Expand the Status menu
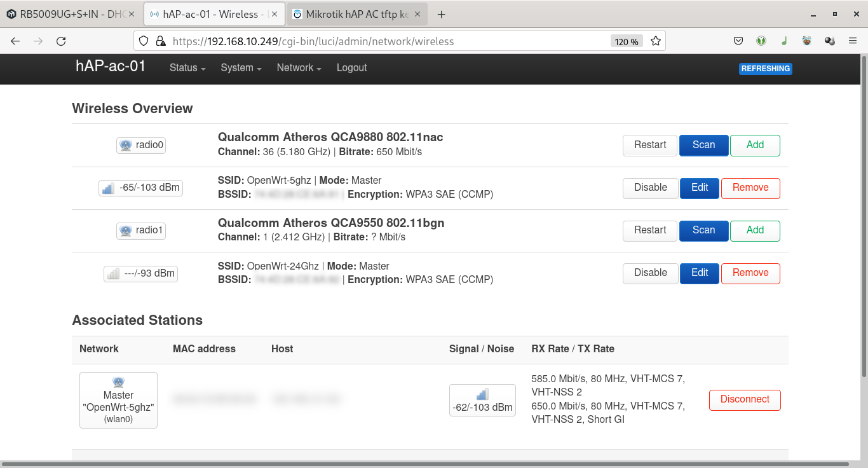The image size is (868, 468). coord(187,68)
